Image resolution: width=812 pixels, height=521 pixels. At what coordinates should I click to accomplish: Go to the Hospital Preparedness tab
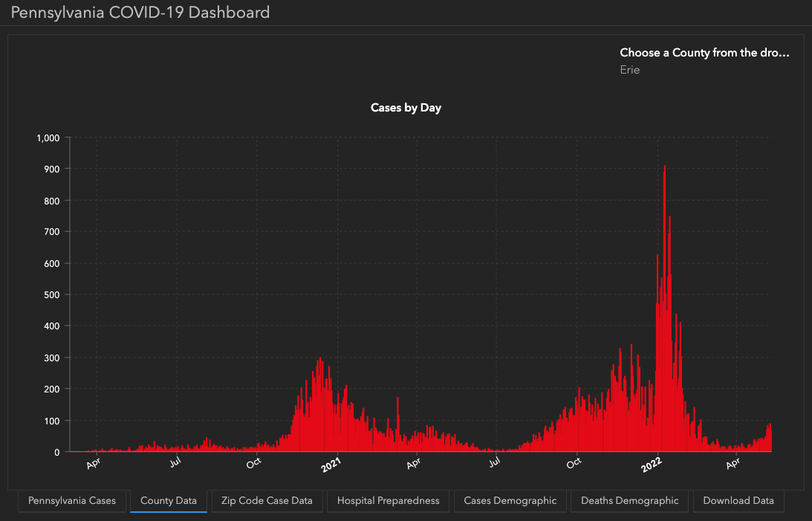coord(388,501)
